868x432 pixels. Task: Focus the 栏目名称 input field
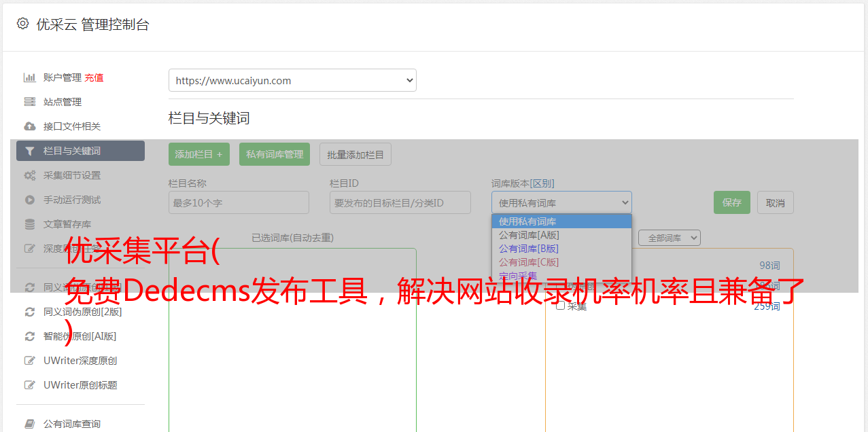(239, 202)
